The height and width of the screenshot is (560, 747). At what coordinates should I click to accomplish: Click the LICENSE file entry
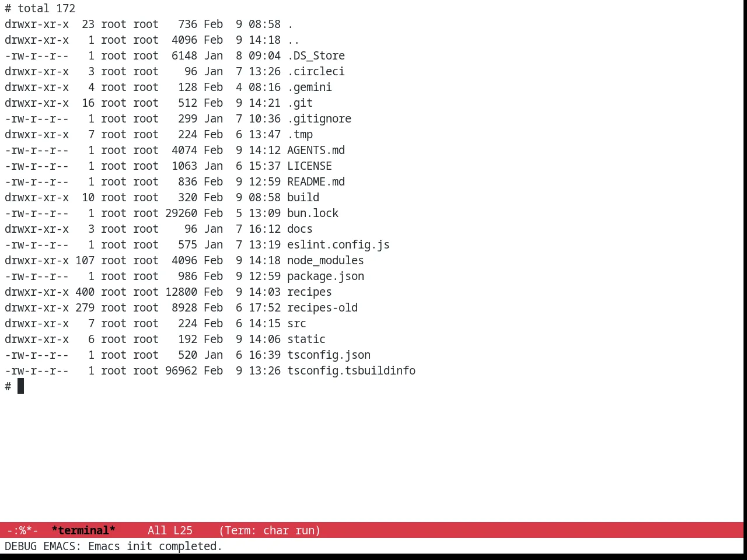309,166
